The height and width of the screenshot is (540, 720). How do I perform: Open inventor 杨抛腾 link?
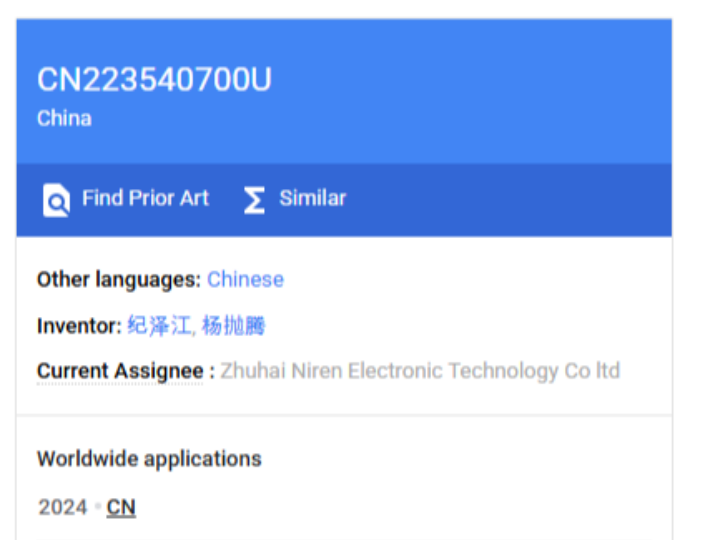click(233, 326)
